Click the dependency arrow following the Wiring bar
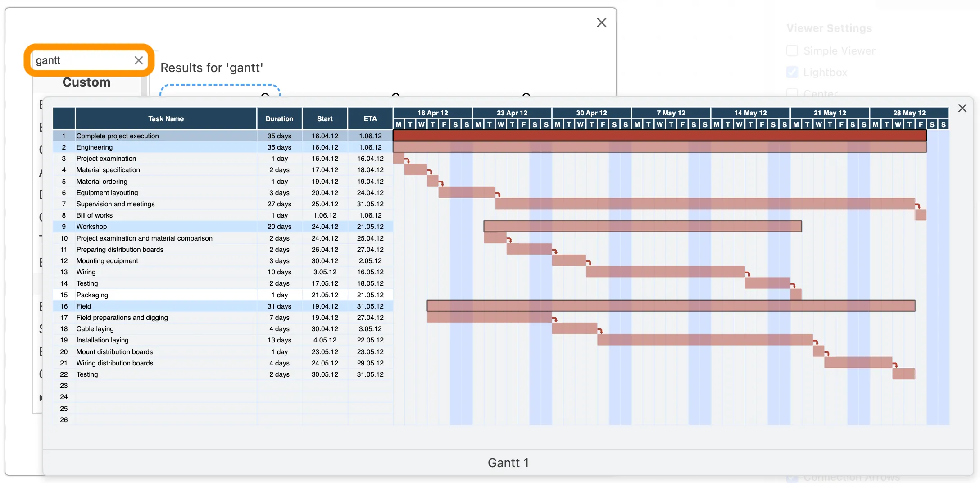This screenshot has width=980, height=483. (x=748, y=274)
